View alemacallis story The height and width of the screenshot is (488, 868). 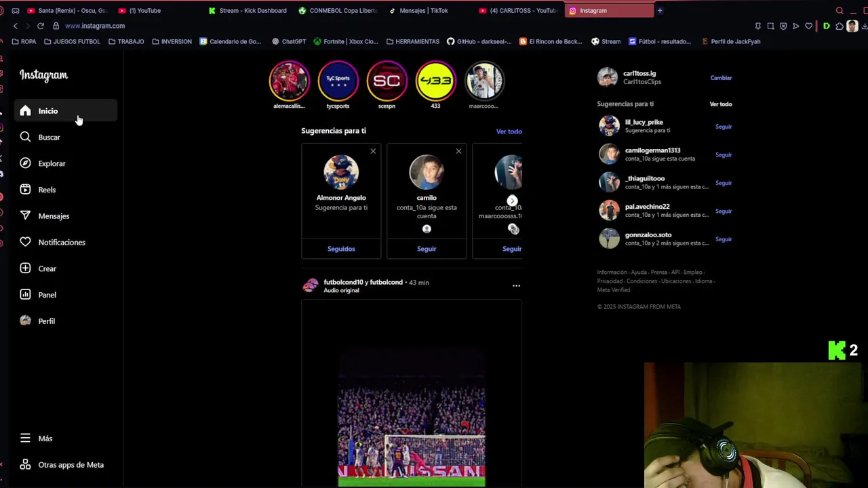[x=289, y=81]
